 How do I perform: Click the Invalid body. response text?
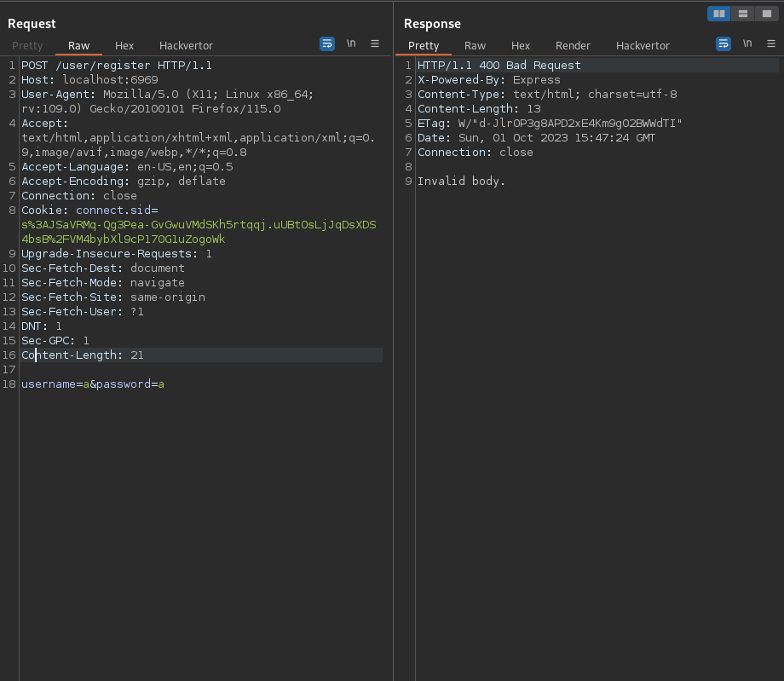click(461, 181)
